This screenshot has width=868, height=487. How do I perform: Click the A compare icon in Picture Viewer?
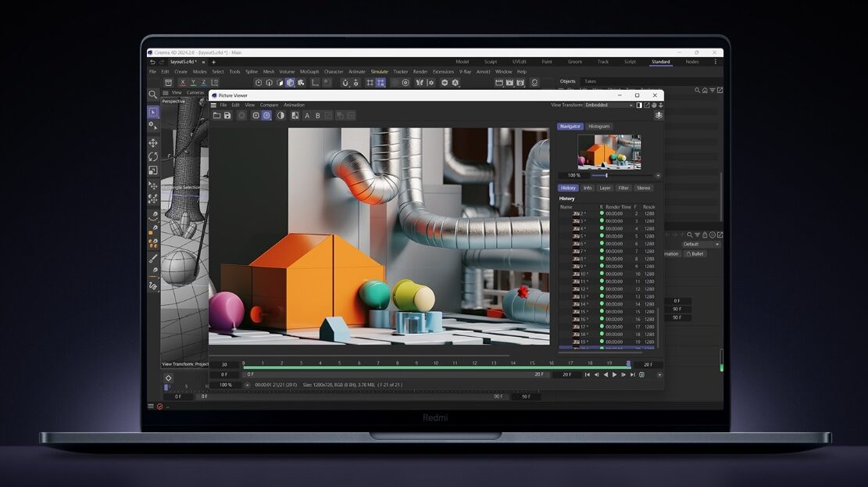point(307,116)
